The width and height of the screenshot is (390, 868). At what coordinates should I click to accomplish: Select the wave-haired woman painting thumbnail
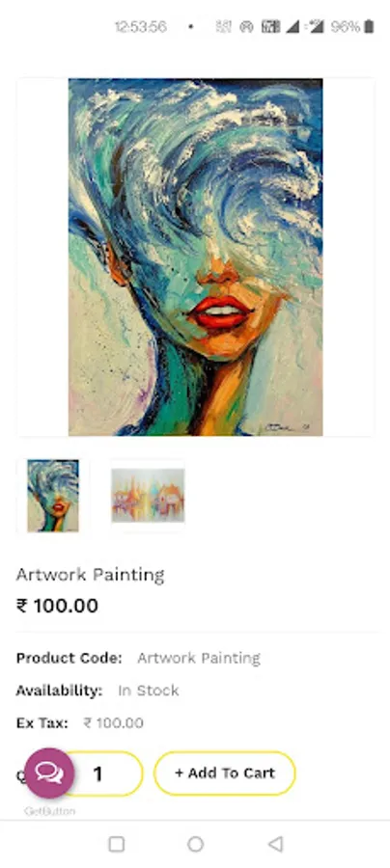pos(53,496)
